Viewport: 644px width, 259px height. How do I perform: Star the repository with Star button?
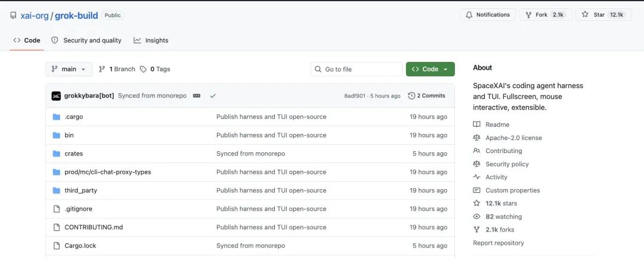(603, 15)
